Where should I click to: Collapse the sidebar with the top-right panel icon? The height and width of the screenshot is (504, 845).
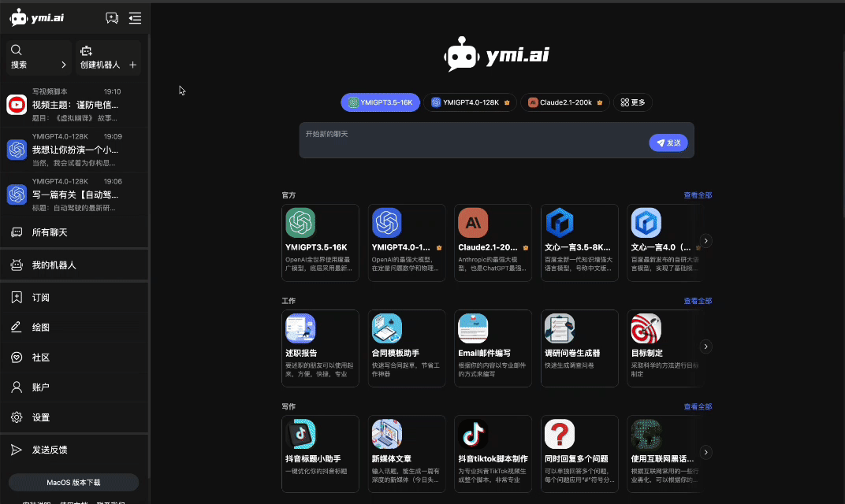click(135, 17)
